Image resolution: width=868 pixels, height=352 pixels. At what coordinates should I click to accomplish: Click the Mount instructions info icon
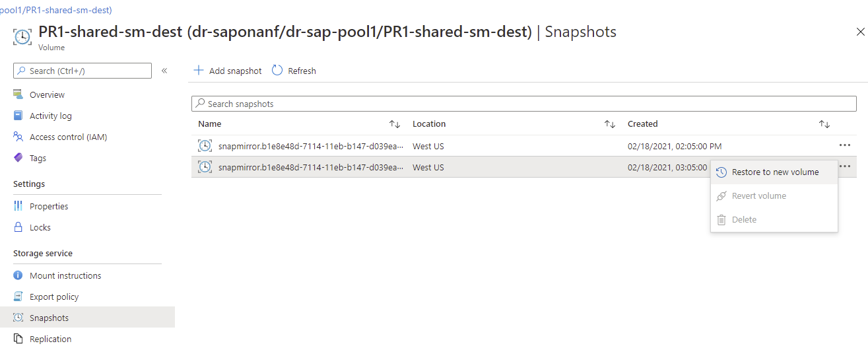coord(18,275)
